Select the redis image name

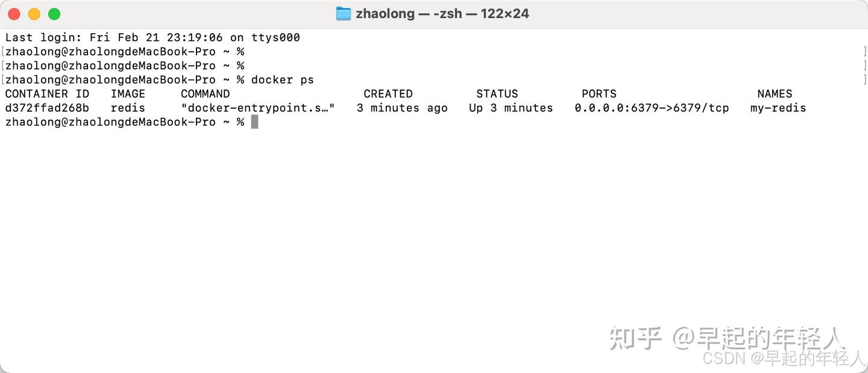pos(128,107)
